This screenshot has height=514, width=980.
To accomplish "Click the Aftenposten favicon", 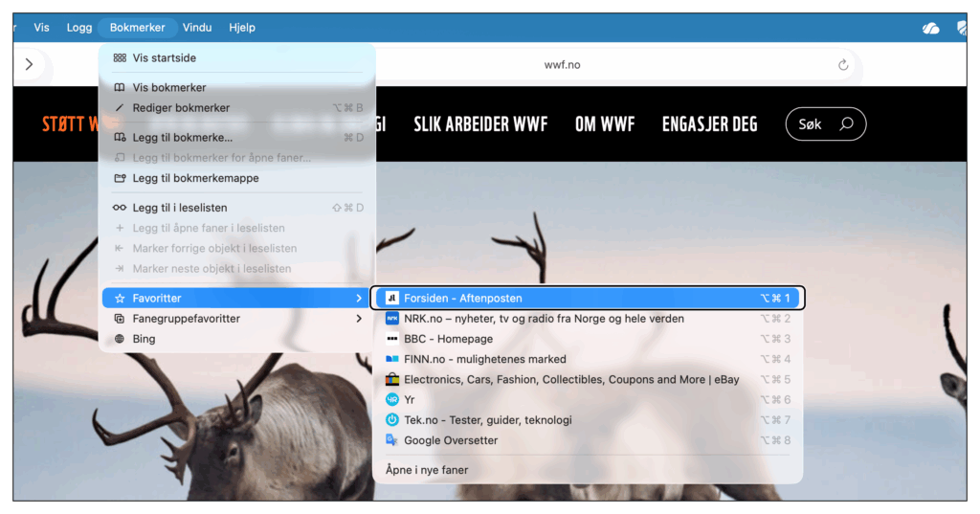I will coord(391,299).
